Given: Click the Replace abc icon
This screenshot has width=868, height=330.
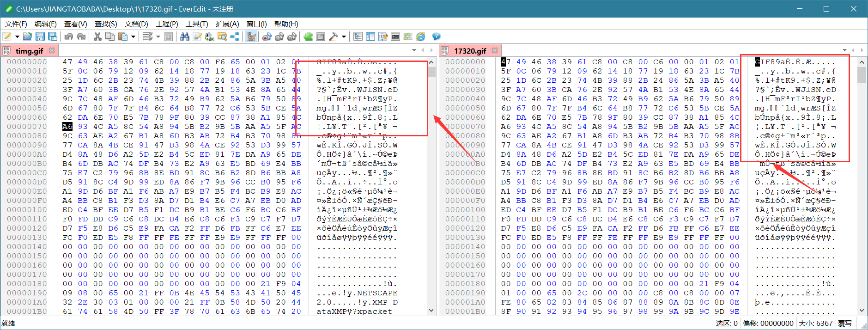Looking at the screenshot, I should pos(210,37).
